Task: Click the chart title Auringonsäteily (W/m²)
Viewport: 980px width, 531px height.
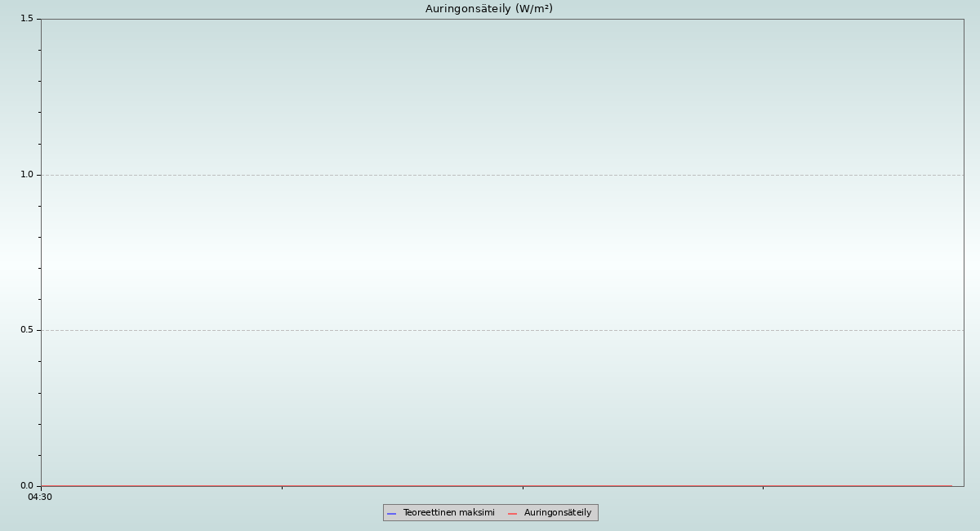Action: pos(488,9)
